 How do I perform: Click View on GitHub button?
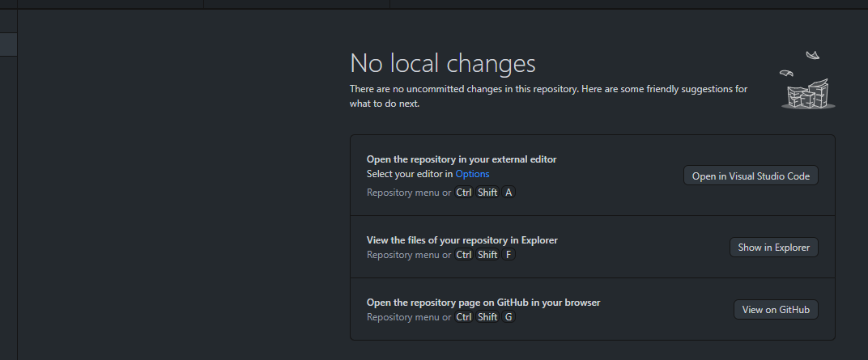pos(776,310)
